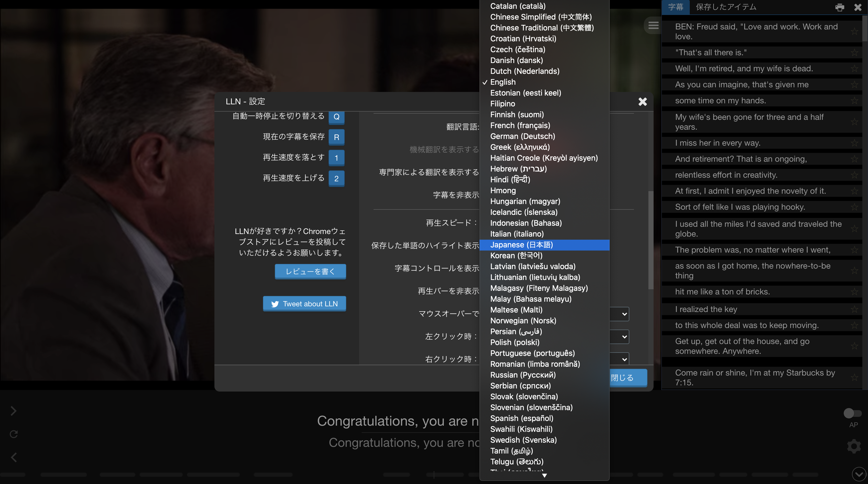868x484 pixels.
Task: Click 保存したアイテム tab in panel
Action: pyautogui.click(x=725, y=6)
